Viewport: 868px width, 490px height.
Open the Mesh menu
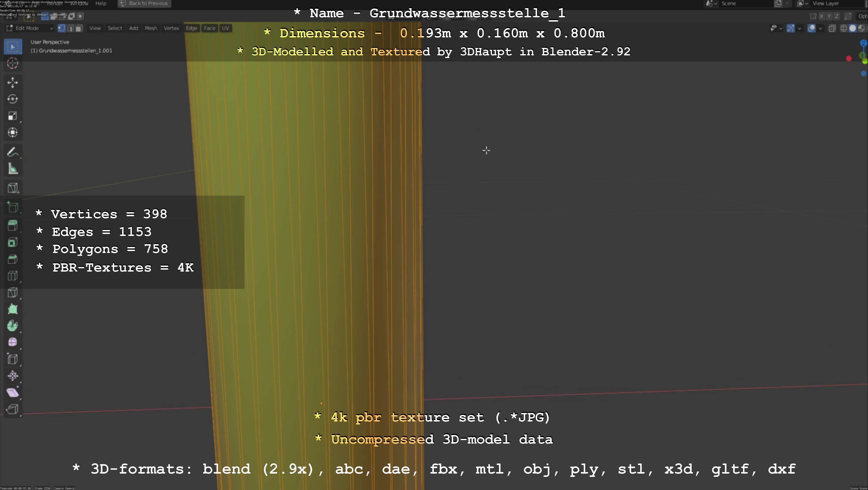coord(151,28)
